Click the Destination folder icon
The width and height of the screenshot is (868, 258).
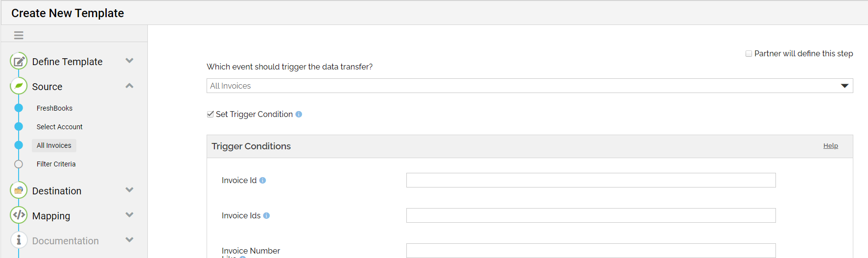[x=19, y=190]
